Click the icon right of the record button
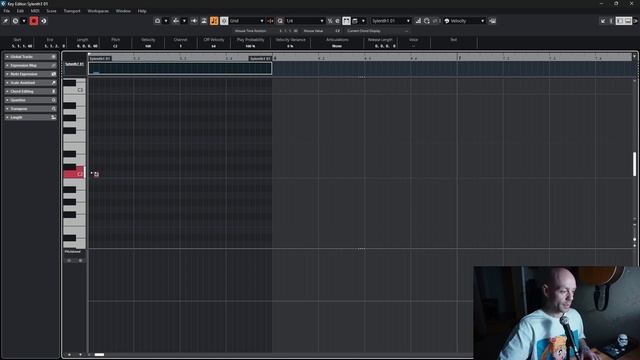 pyautogui.click(x=43, y=21)
